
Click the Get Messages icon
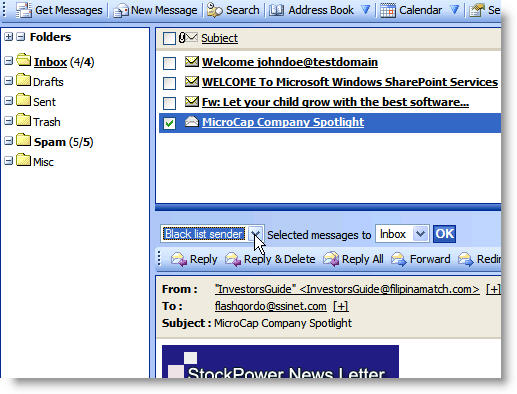(x=24, y=10)
